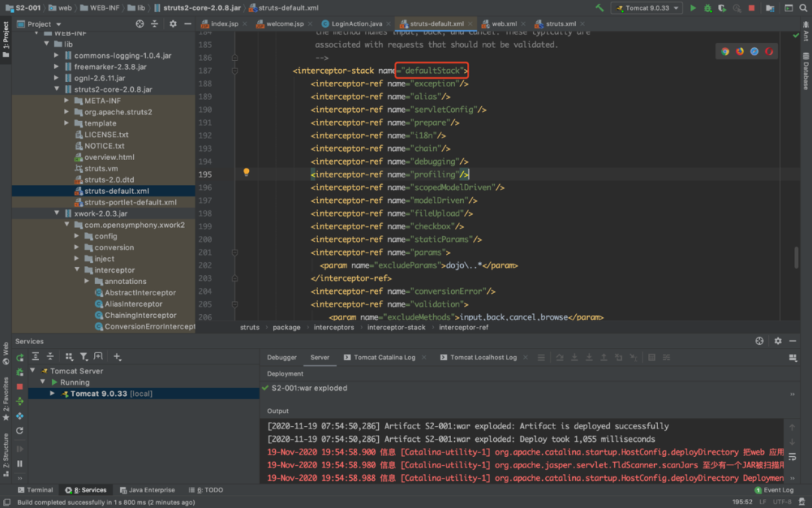Collapse the Tomcat Server node in Services

tap(32, 370)
